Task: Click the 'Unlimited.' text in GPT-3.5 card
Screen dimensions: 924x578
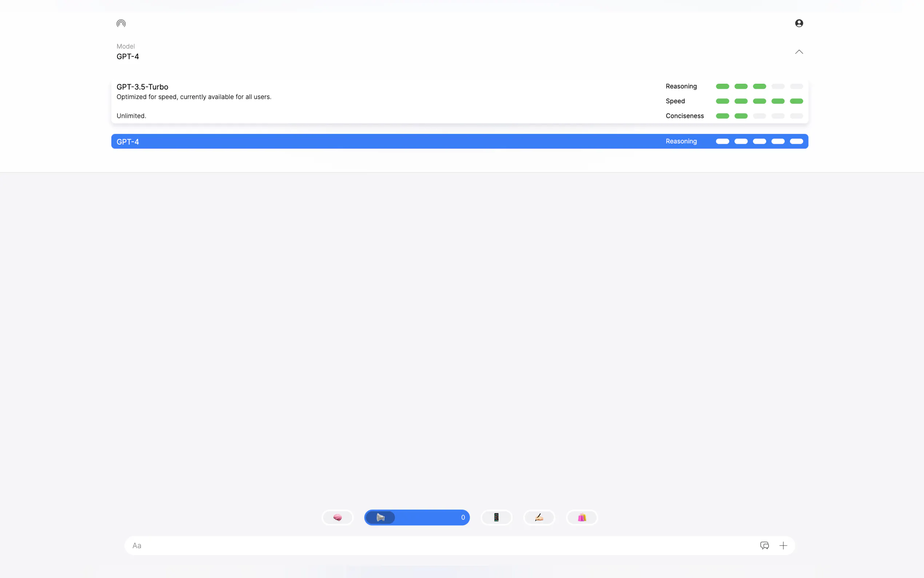Action: pos(131,116)
